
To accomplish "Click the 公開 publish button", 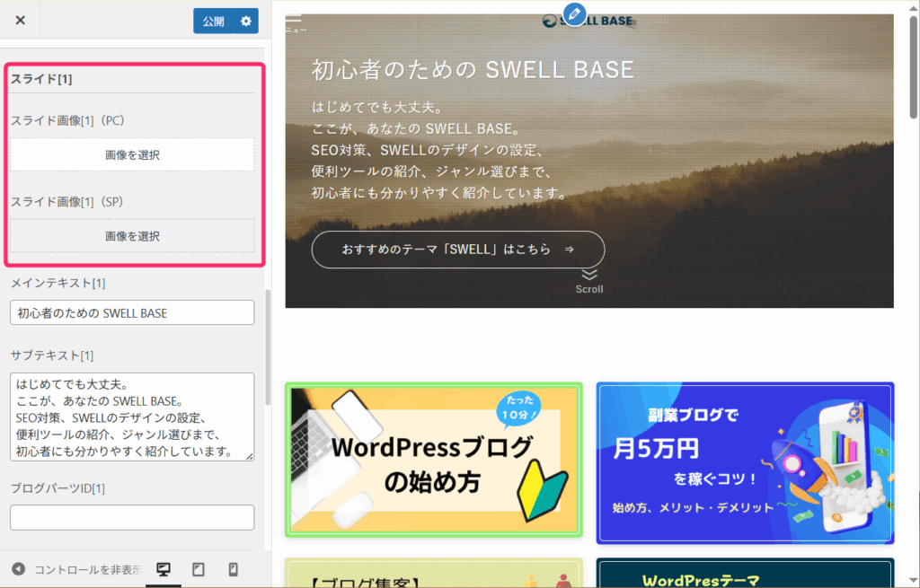I will (x=214, y=22).
